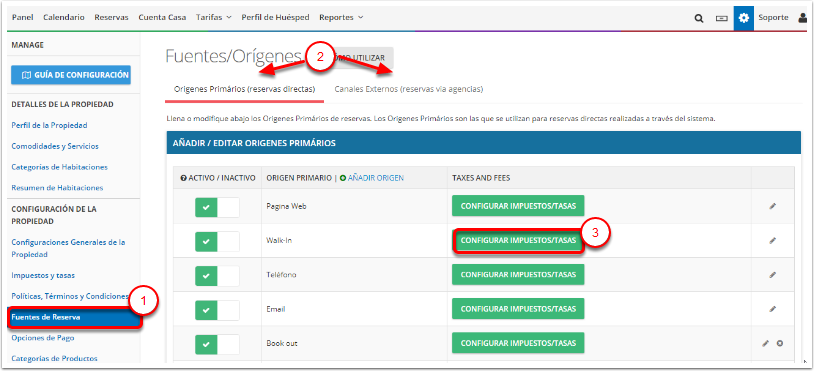
Task: Open the settings gear icon
Action: 744,18
